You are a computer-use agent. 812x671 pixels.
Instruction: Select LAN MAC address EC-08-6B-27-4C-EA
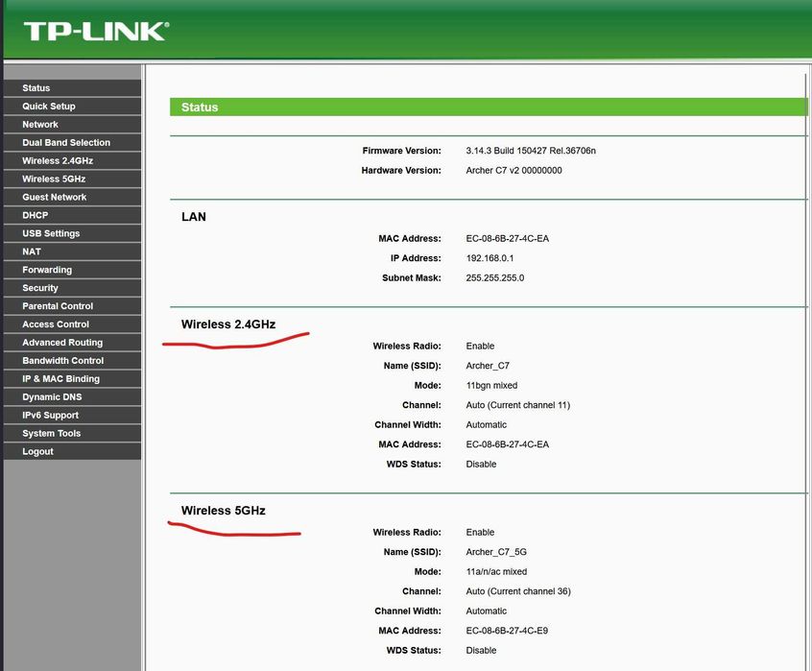tap(508, 239)
